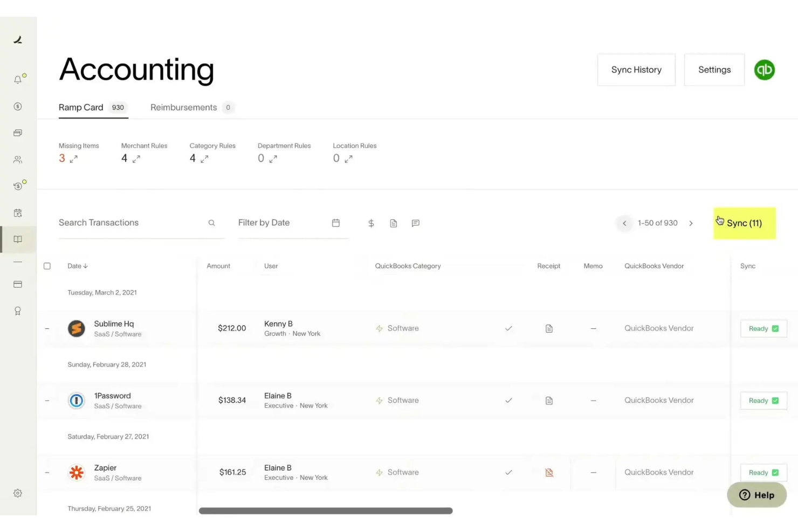Open the people section from the sidebar
This screenshot has width=798, height=532.
(18, 159)
